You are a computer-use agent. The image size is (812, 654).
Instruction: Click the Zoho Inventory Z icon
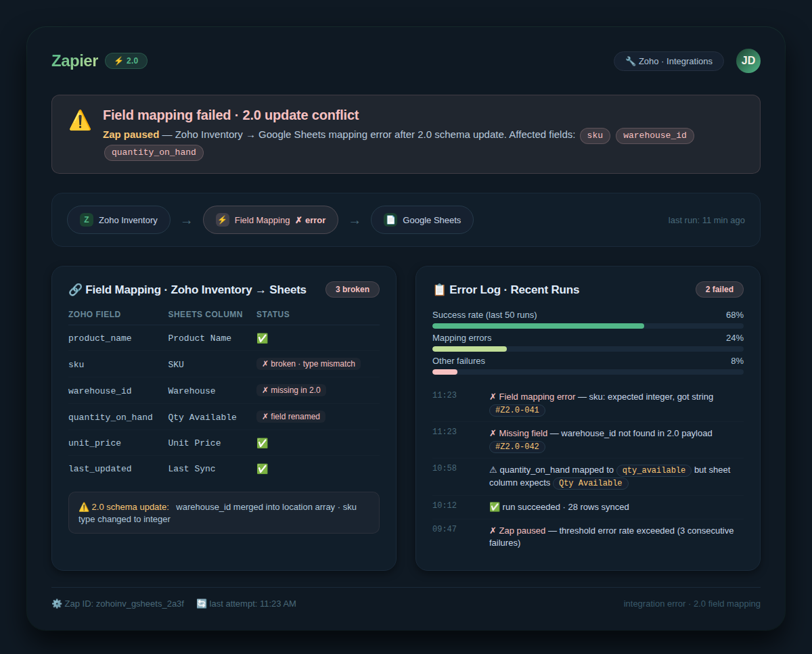pos(87,220)
